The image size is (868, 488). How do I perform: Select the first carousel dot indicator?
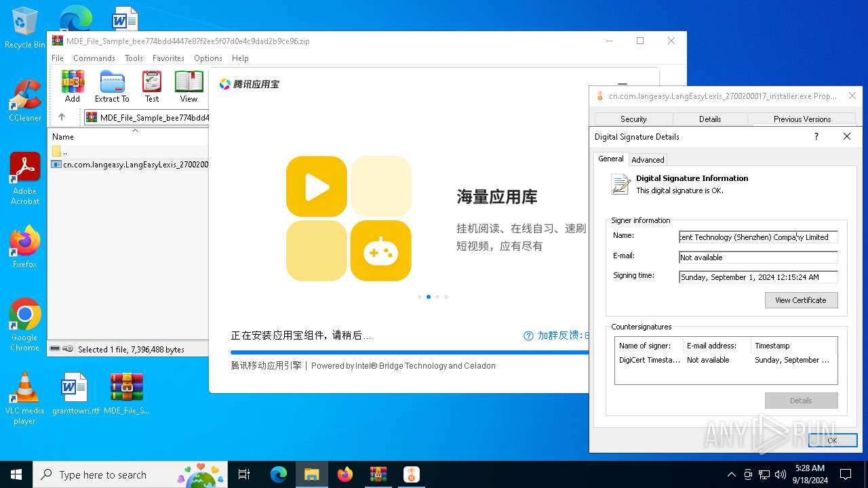(x=420, y=297)
